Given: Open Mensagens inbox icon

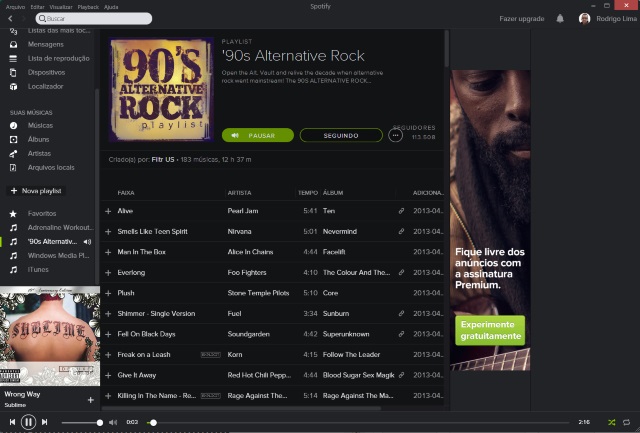Looking at the screenshot, I should (x=13, y=44).
